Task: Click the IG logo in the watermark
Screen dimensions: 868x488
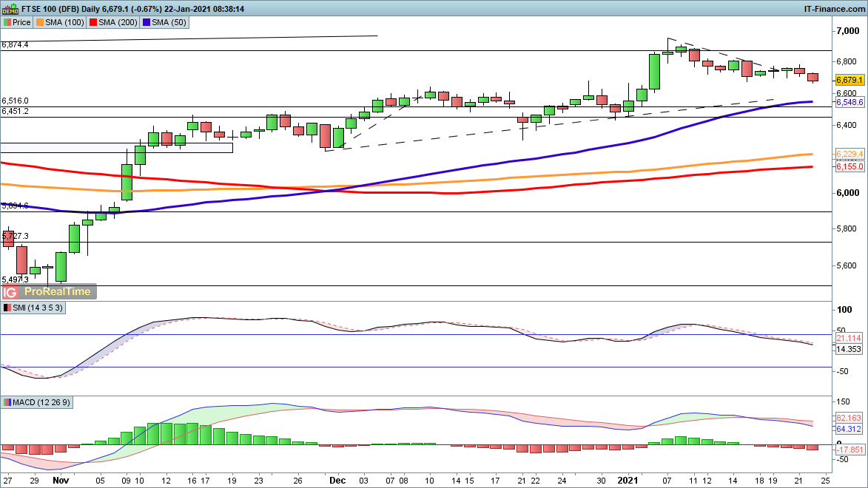Action: (11, 291)
